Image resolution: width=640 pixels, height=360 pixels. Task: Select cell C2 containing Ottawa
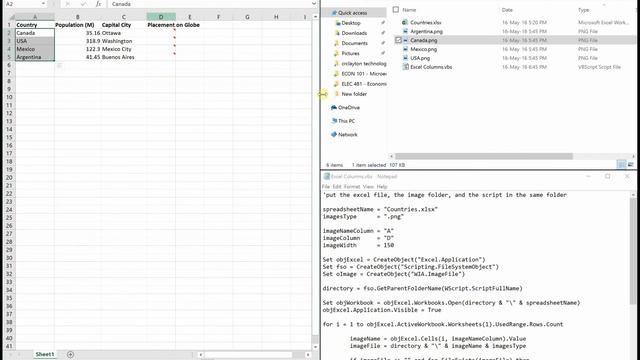pyautogui.click(x=124, y=33)
